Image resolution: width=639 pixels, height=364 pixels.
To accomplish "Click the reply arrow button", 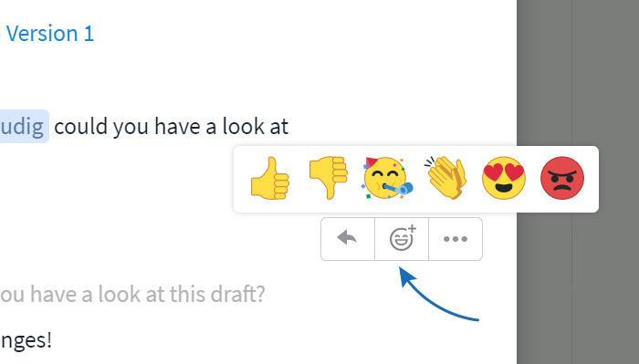I will click(x=348, y=239).
